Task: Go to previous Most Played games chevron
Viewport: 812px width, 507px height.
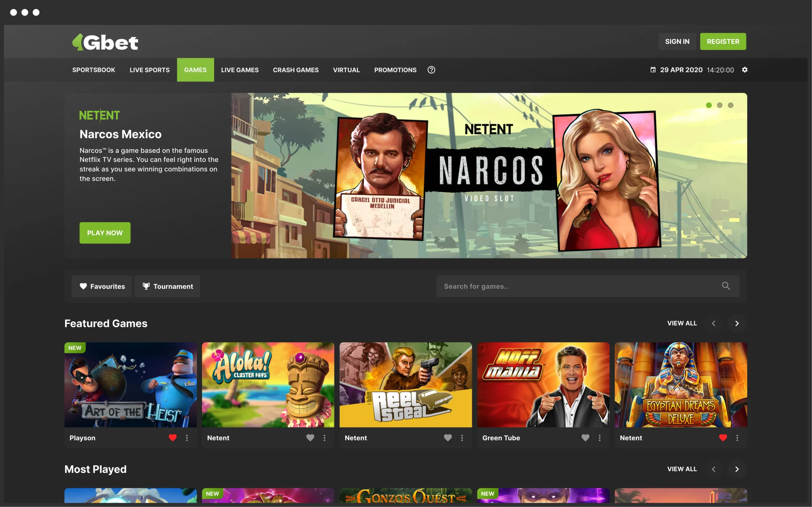Action: coord(714,469)
